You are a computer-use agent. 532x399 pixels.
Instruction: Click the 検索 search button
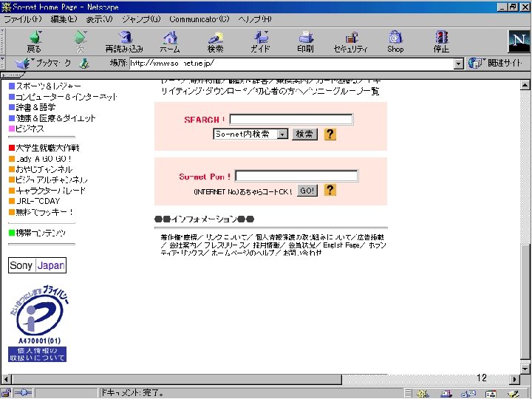coord(304,134)
